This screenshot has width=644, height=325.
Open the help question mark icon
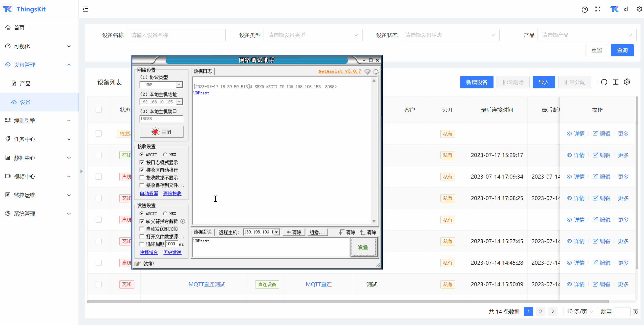tap(585, 10)
